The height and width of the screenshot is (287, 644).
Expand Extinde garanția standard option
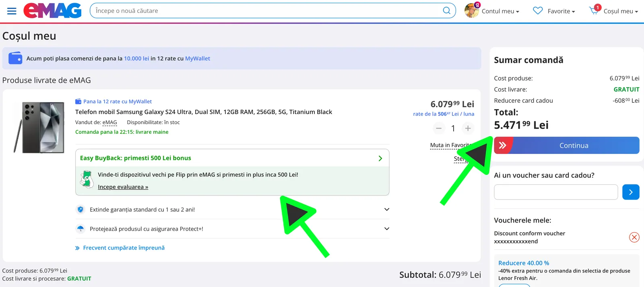[x=232, y=210]
